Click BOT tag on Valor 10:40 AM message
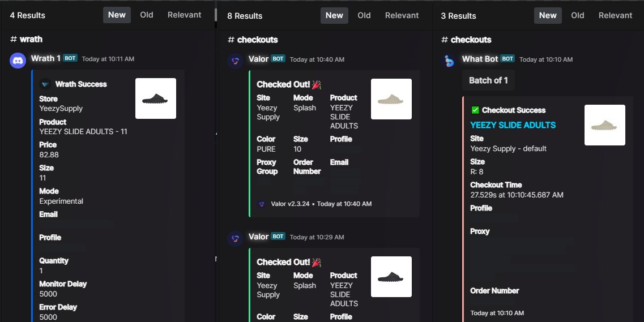Image resolution: width=644 pixels, height=322 pixels. pos(278,59)
